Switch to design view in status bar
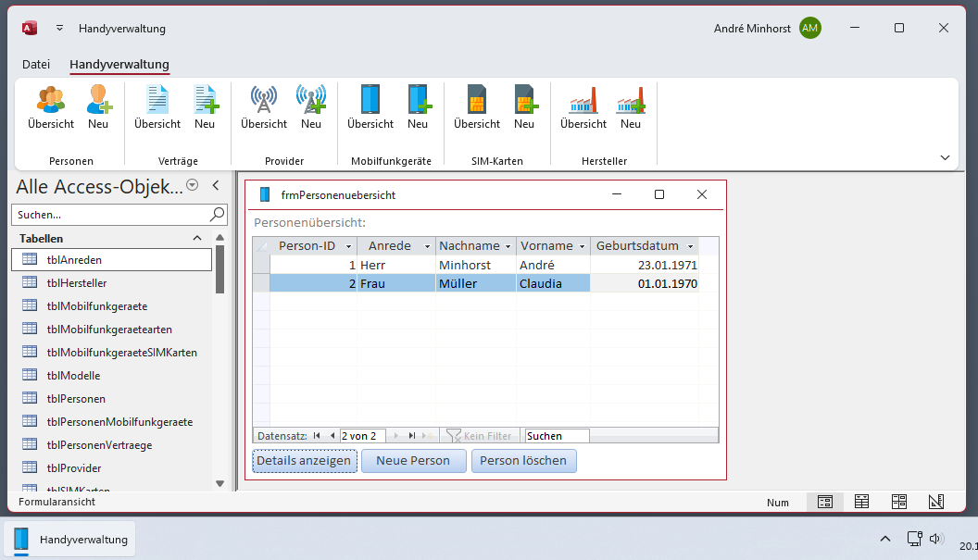 (x=935, y=502)
